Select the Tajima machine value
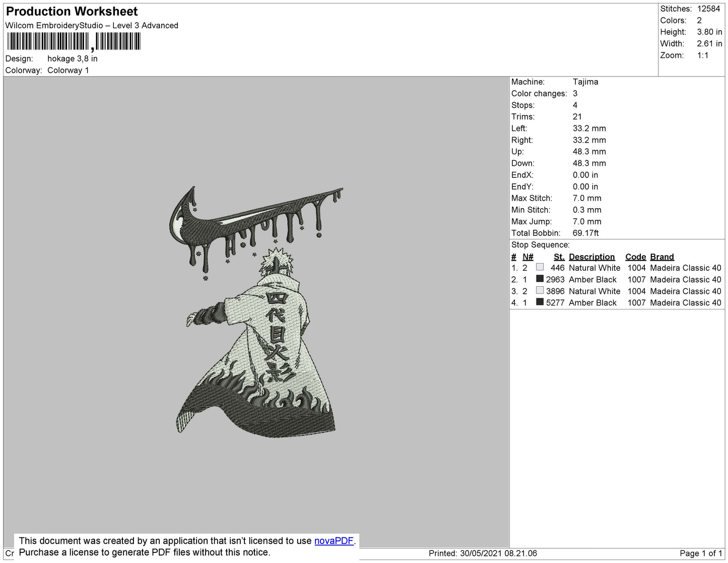The width and height of the screenshot is (728, 563). tap(585, 82)
